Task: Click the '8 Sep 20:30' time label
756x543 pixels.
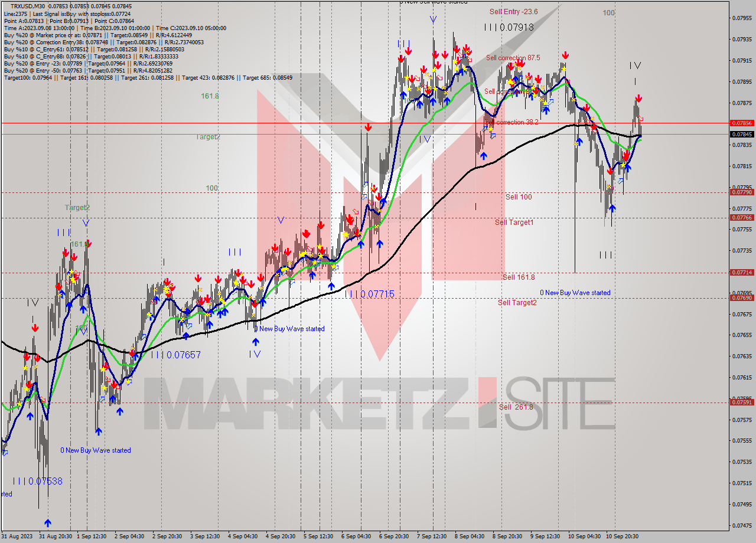Action: pyautogui.click(x=507, y=537)
